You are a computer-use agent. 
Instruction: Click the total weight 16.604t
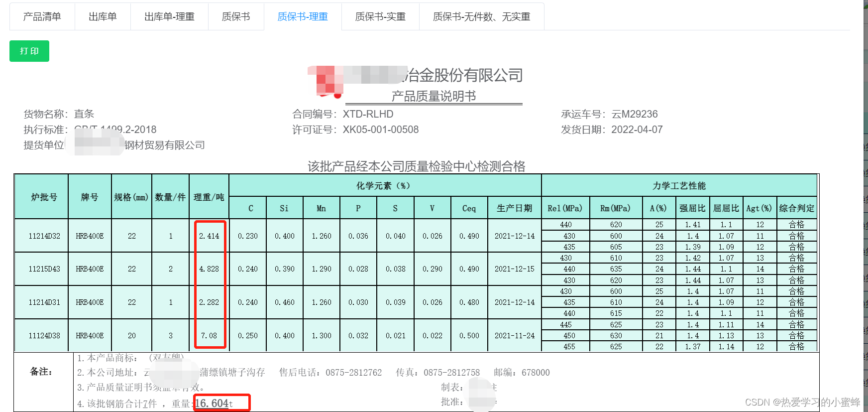(x=214, y=403)
